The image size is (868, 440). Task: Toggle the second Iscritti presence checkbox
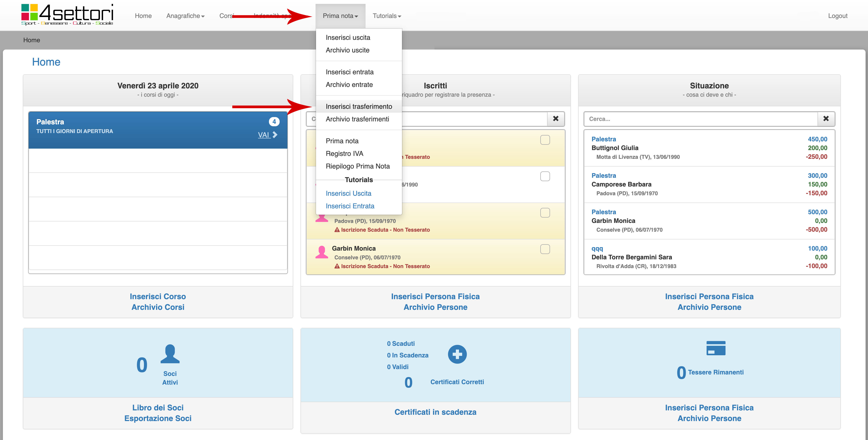coord(545,176)
